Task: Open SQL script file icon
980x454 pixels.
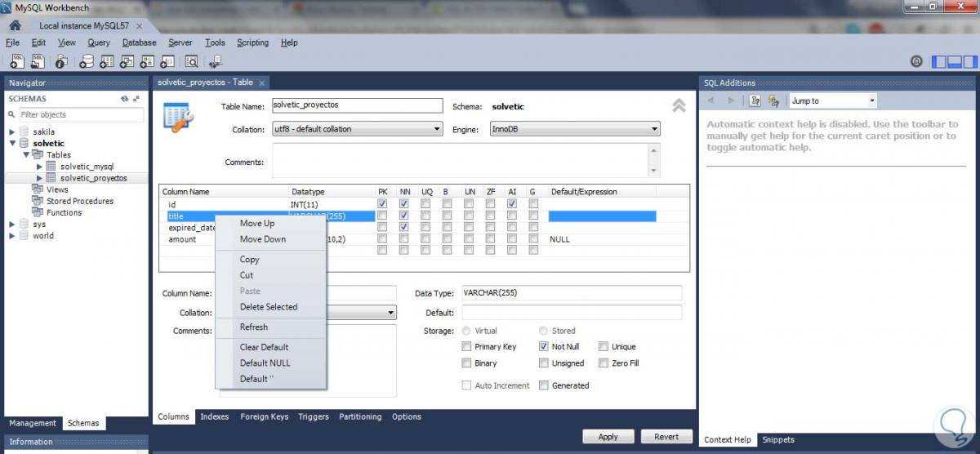Action: click(38, 61)
